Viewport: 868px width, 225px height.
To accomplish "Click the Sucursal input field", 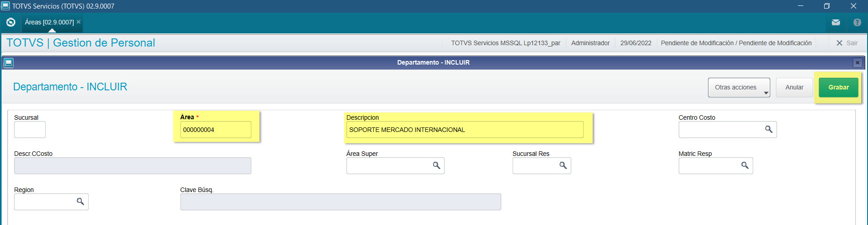I will [x=30, y=130].
